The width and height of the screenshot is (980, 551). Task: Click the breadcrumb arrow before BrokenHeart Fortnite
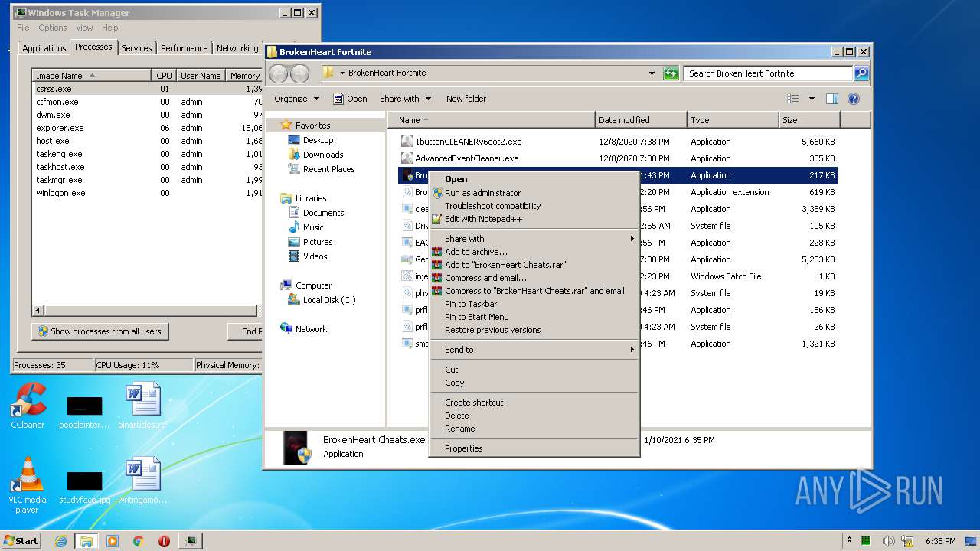click(342, 73)
